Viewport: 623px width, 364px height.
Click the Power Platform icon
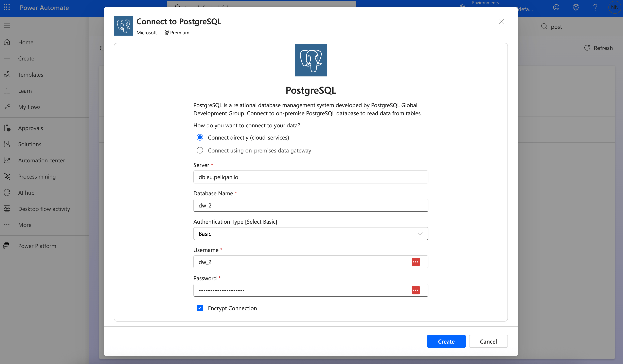click(6, 246)
